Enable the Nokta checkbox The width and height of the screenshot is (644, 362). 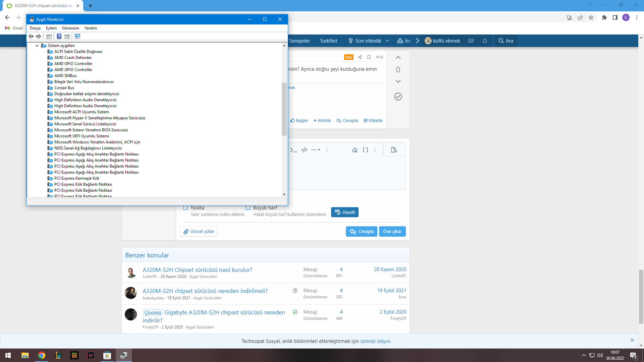[185, 207]
